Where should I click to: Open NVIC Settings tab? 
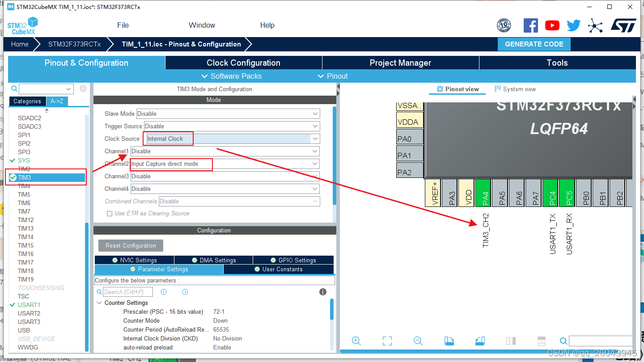click(x=134, y=260)
